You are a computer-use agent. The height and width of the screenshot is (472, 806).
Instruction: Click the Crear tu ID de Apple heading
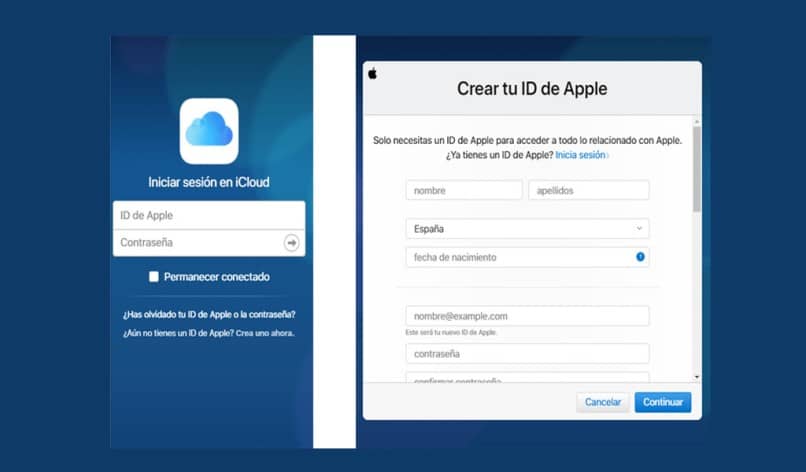532,88
